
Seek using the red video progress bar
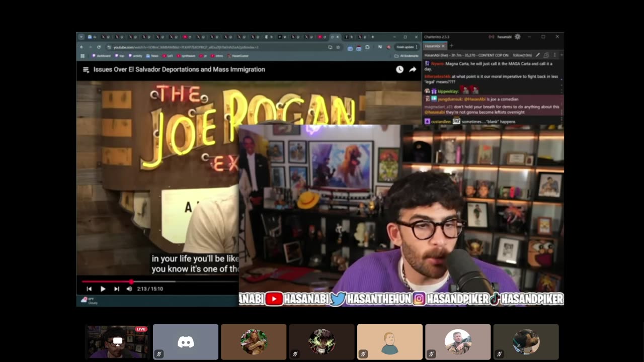pos(159,282)
